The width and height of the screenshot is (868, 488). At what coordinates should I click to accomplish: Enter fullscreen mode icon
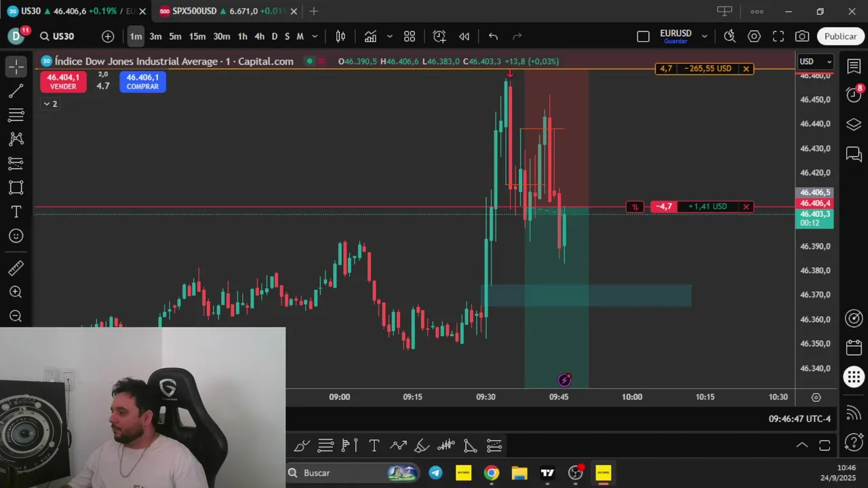[778, 37]
